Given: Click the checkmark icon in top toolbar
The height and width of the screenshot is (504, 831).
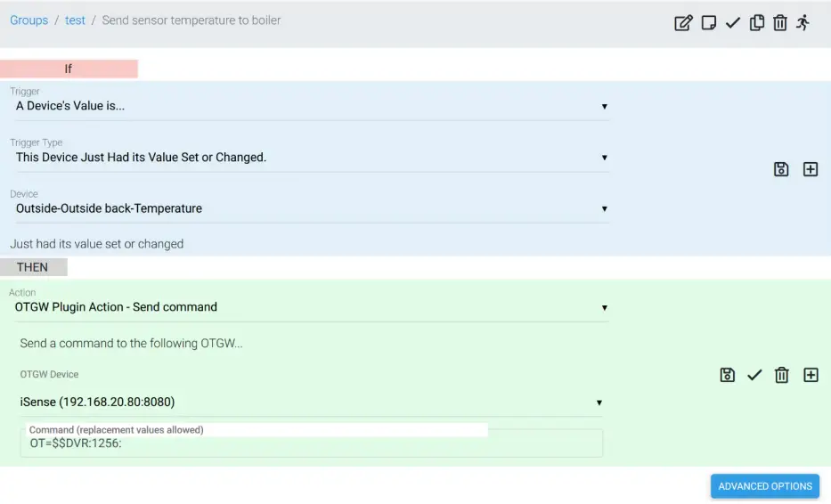Looking at the screenshot, I should [733, 23].
